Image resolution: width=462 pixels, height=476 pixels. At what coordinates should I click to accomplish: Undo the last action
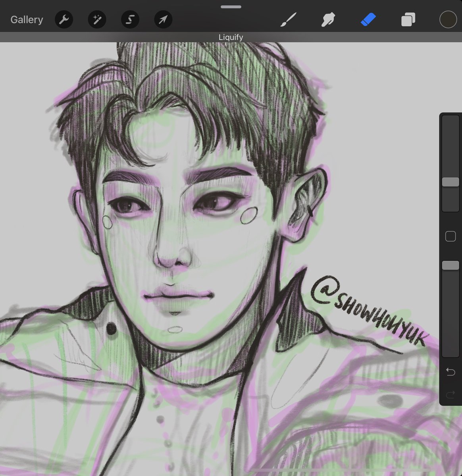450,372
